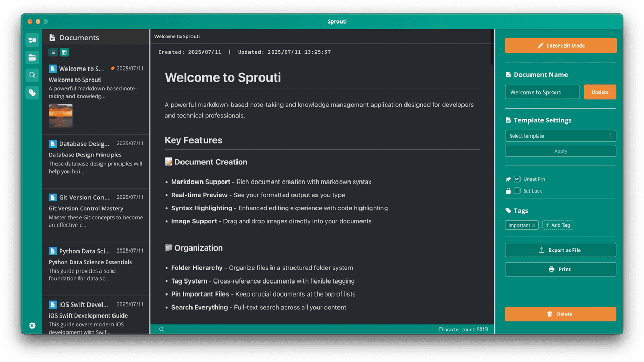Click the orange pin icon on Welcome card
The image size is (644, 362).
(112, 69)
